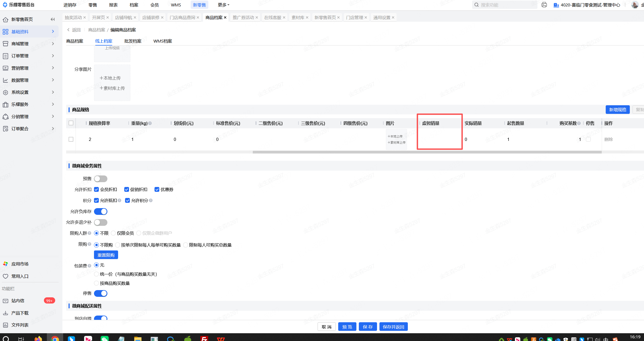Open 新零售首页 home icon in sidebar
The image size is (644, 341).
pos(5,20)
